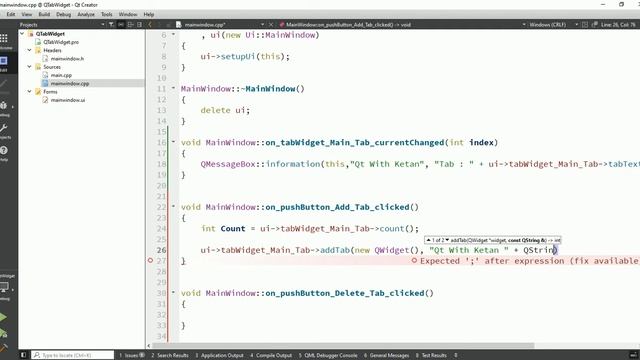Open Windows (CRLF) line ending dropdown
Screen dimensions: 640x360
pos(576,24)
